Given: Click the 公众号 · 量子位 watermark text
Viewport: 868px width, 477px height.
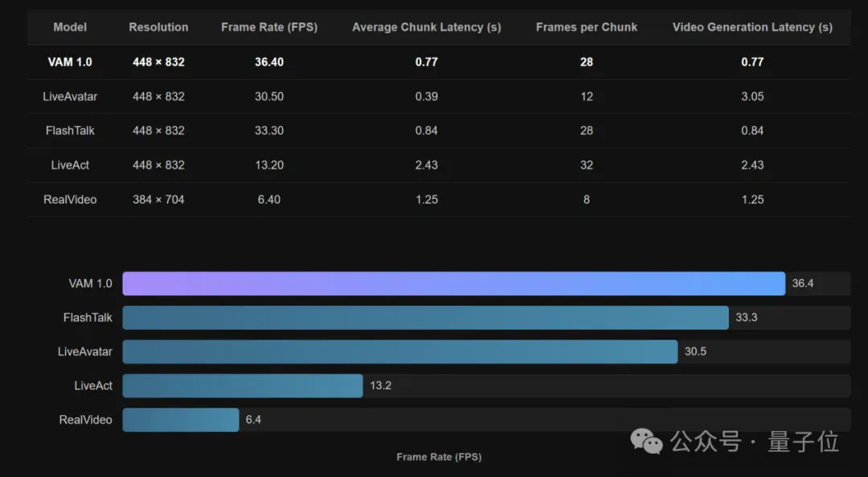Looking at the screenshot, I should click(754, 442).
